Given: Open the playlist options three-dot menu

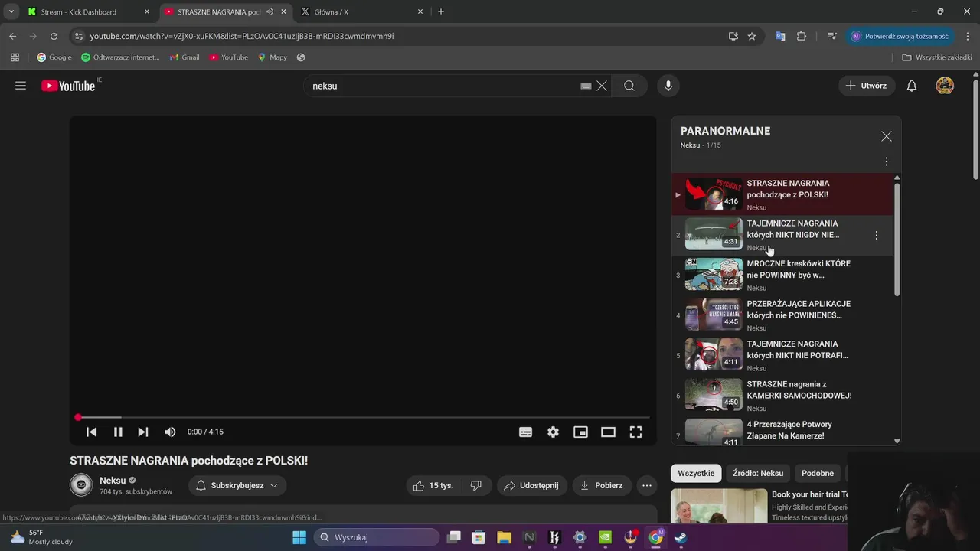Looking at the screenshot, I should pyautogui.click(x=886, y=161).
